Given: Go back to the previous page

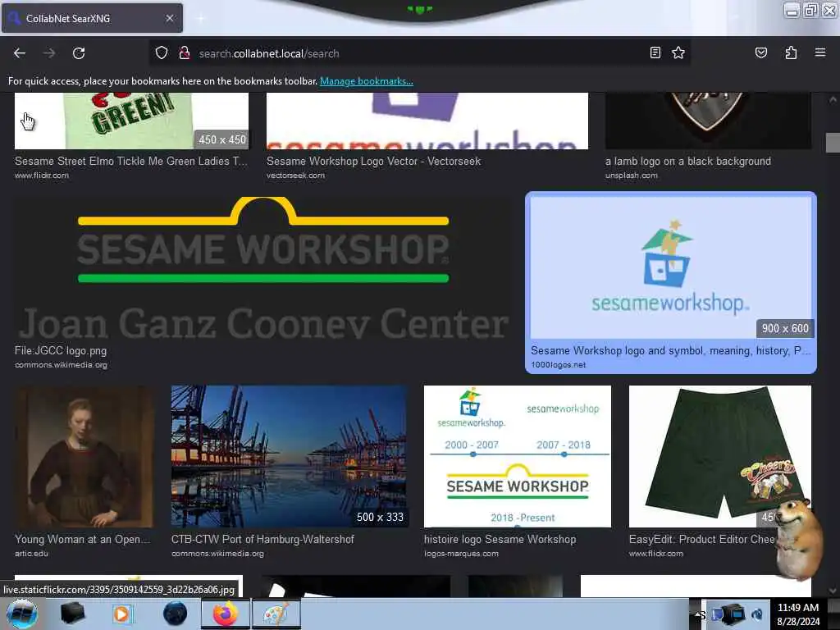Looking at the screenshot, I should tap(20, 53).
